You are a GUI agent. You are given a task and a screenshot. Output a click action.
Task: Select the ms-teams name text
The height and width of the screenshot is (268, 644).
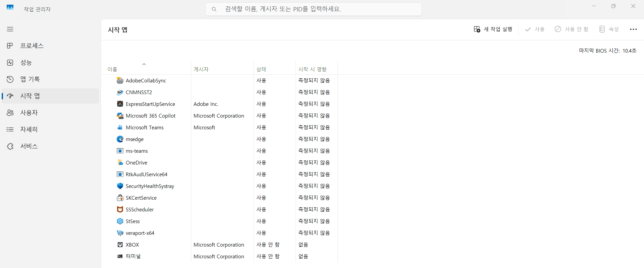click(x=137, y=151)
